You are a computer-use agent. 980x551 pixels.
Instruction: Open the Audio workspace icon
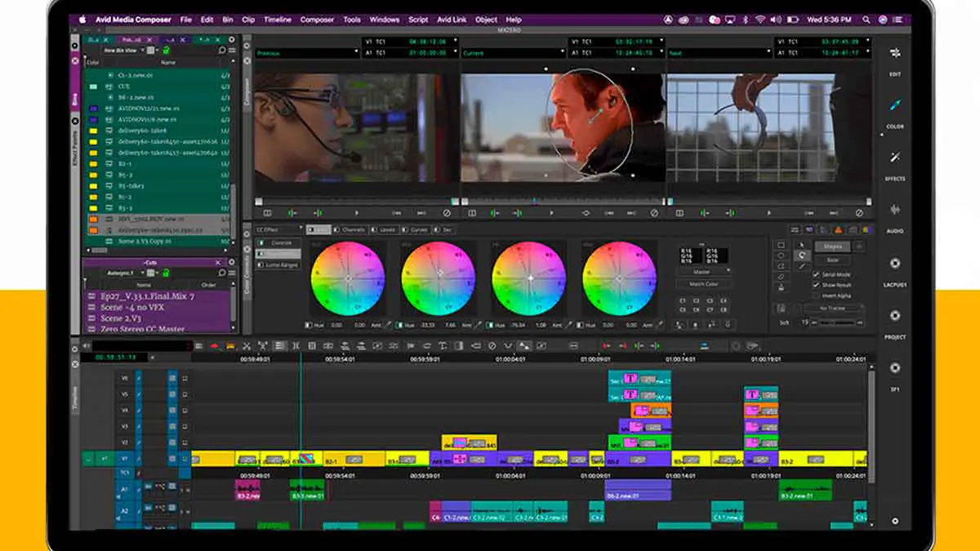click(x=895, y=210)
